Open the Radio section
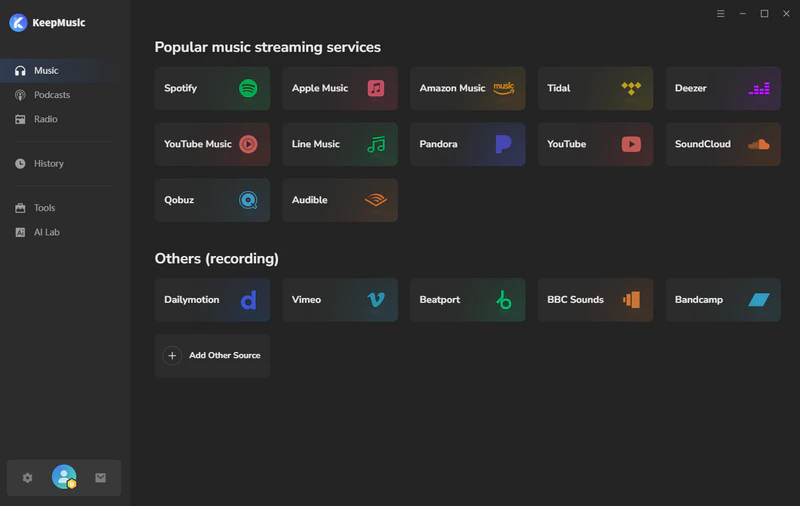The image size is (800, 506). (45, 119)
